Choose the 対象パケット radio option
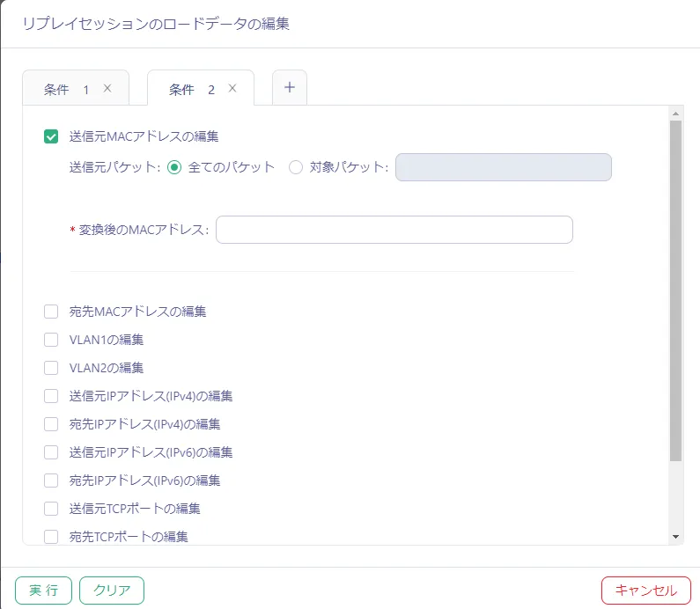Image resolution: width=700 pixels, height=609 pixels. click(296, 167)
